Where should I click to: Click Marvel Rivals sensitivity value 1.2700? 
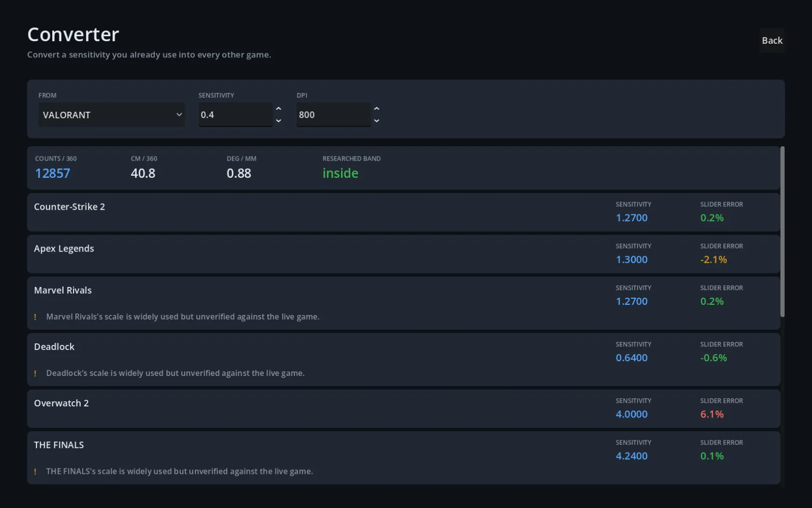pos(632,301)
